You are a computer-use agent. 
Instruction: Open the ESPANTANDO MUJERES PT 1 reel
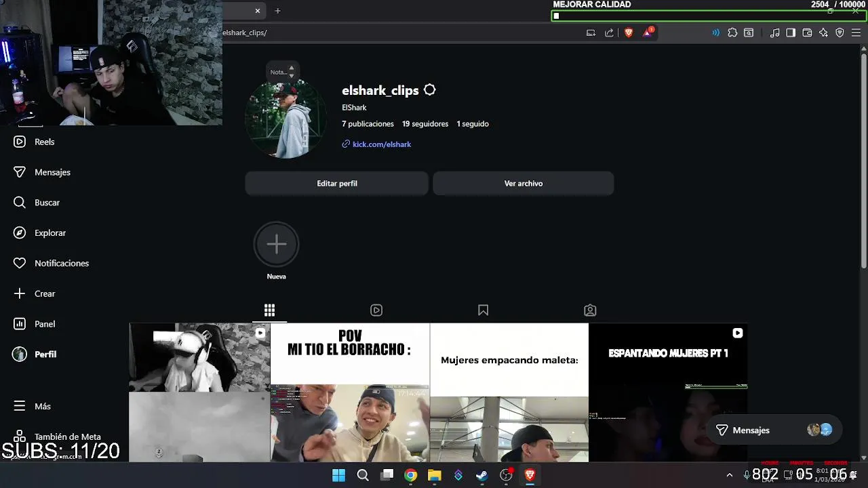pos(668,392)
